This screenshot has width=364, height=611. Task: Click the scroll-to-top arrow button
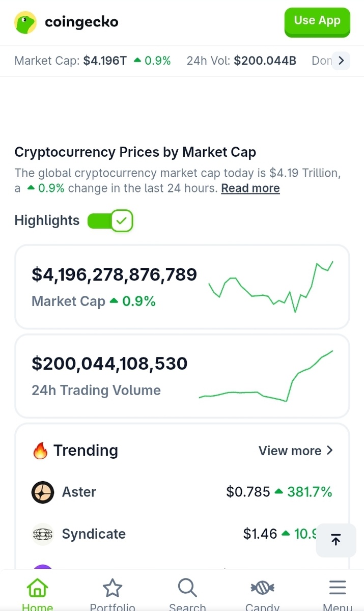click(335, 540)
